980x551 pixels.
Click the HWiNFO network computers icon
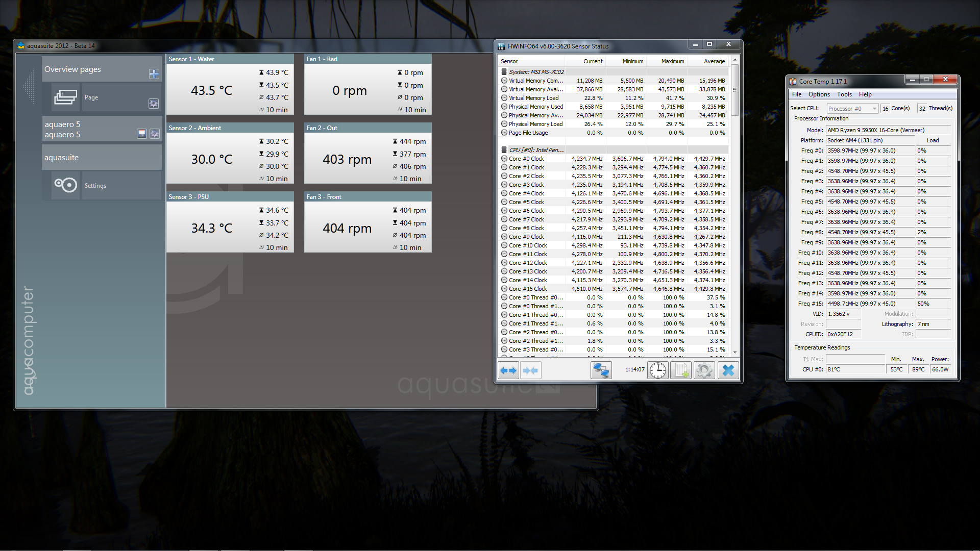pos(601,370)
